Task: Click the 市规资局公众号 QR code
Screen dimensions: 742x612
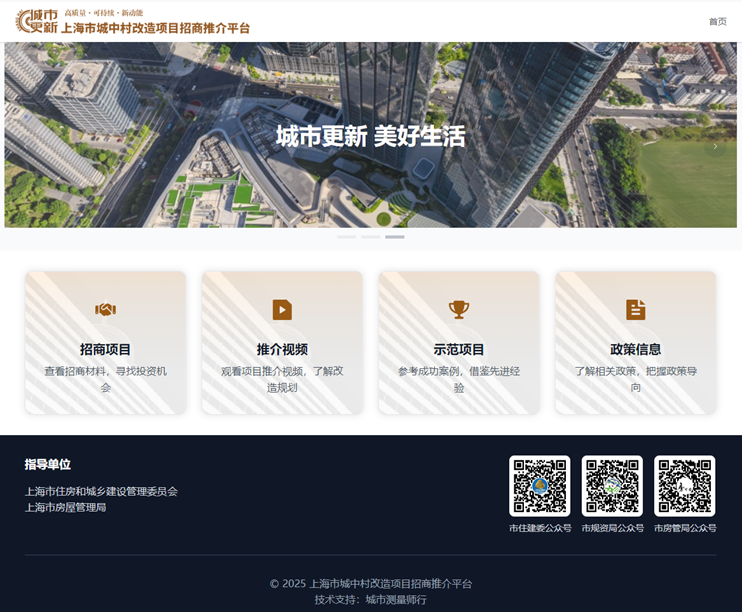Action: pyautogui.click(x=612, y=486)
